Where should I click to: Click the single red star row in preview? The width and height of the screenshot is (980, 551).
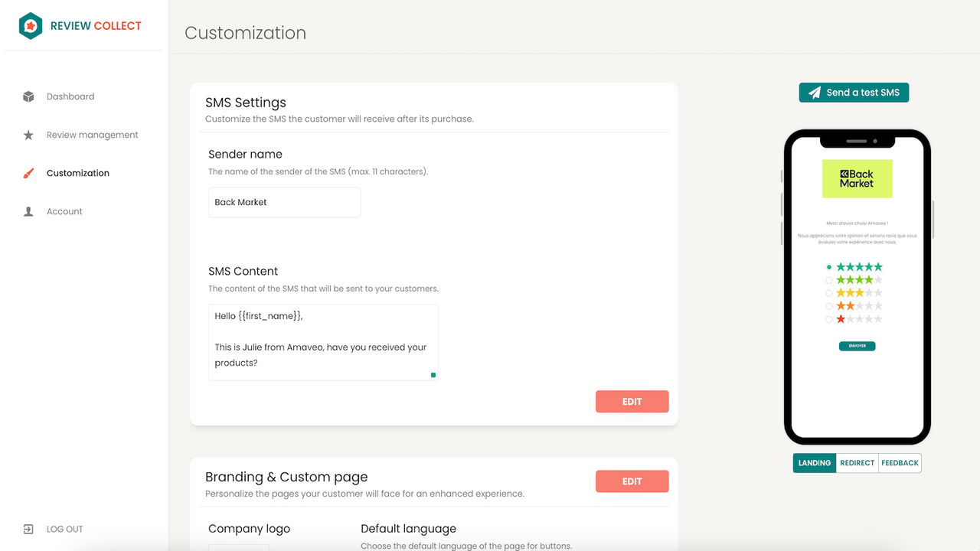(859, 319)
